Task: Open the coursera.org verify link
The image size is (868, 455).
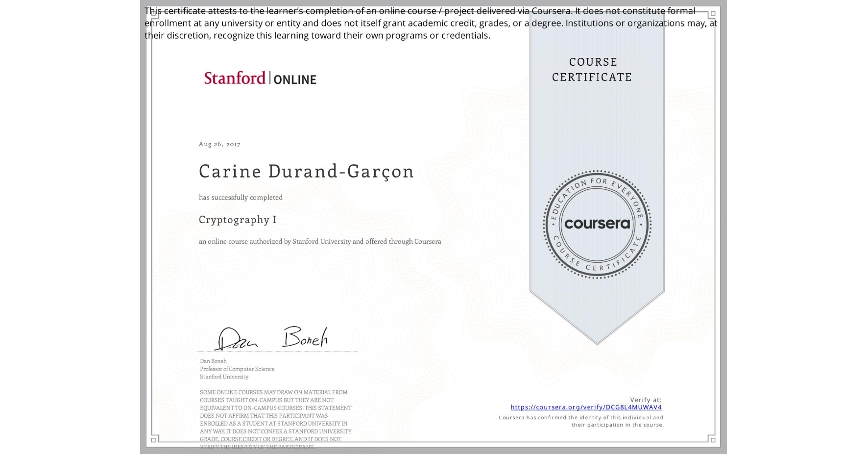Action: pos(586,407)
